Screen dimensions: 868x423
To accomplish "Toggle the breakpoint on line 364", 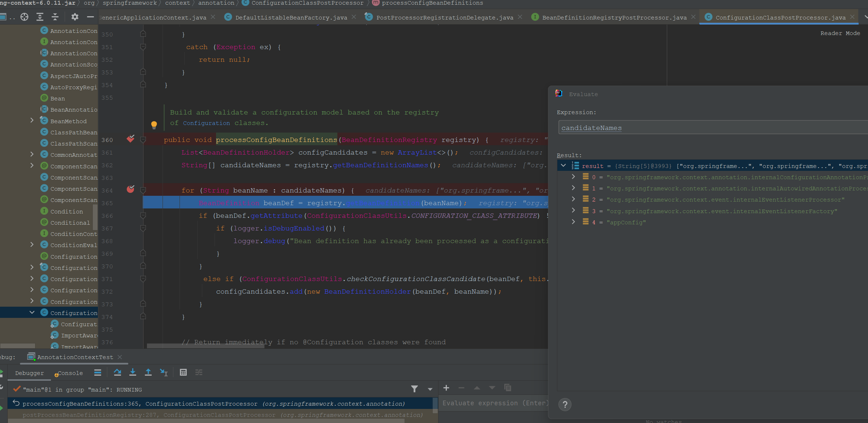I will click(x=130, y=189).
